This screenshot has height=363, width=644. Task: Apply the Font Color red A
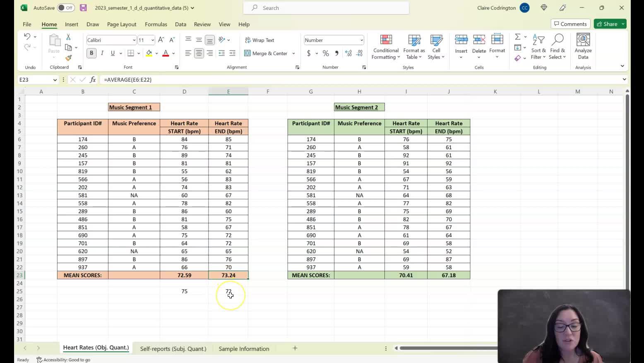click(166, 53)
